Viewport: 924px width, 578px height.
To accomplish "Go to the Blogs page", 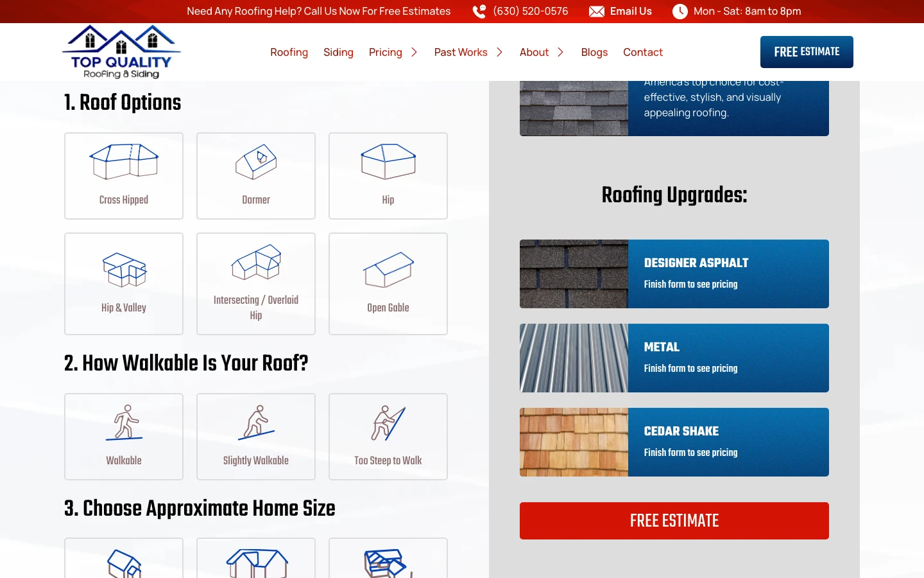I will coord(594,52).
